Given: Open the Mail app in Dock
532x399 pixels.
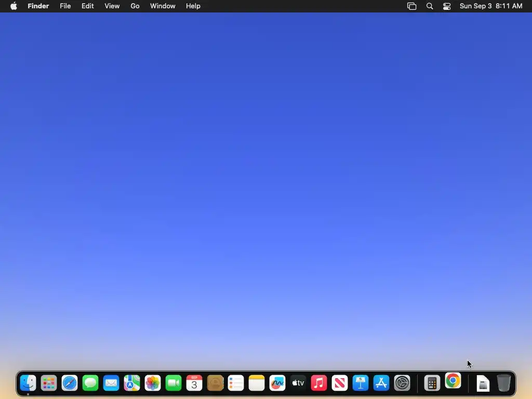Looking at the screenshot, I should point(111,383).
